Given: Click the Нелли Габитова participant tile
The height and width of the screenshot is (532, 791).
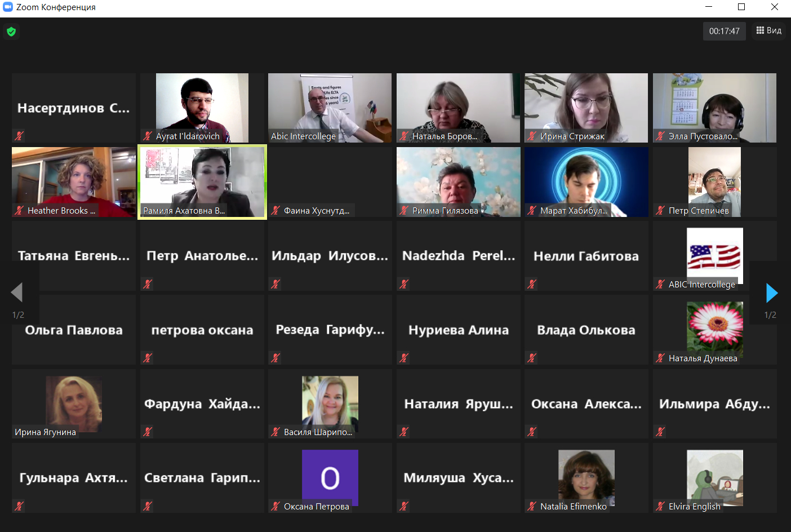Looking at the screenshot, I should (x=586, y=256).
